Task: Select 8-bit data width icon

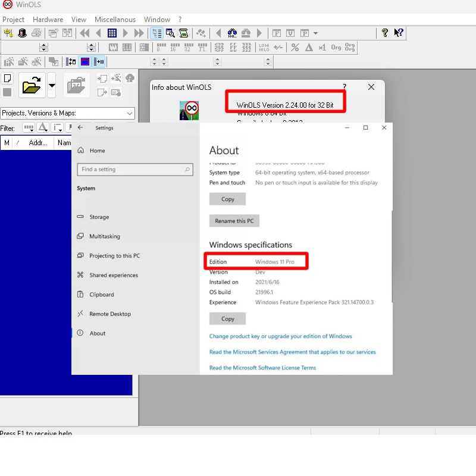Action: click(x=161, y=48)
